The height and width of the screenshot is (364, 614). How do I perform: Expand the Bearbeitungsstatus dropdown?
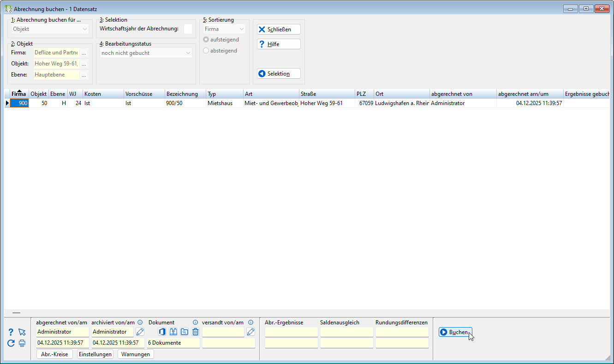click(146, 53)
